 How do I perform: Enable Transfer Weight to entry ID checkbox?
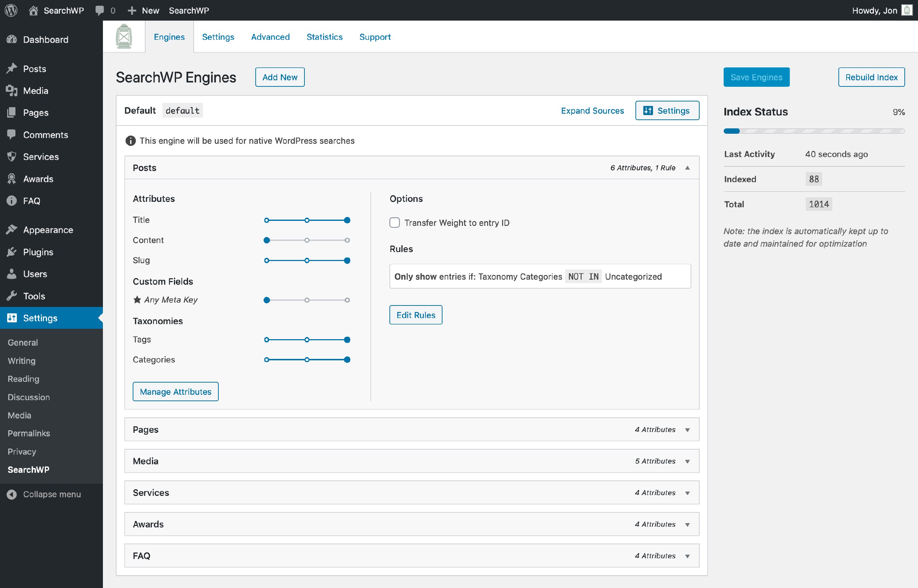coord(394,223)
